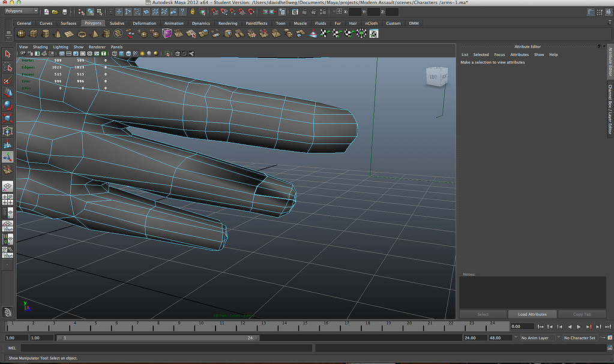Create a polygon cone from the shelf
Screen dimensions: 614x364
(58, 34)
